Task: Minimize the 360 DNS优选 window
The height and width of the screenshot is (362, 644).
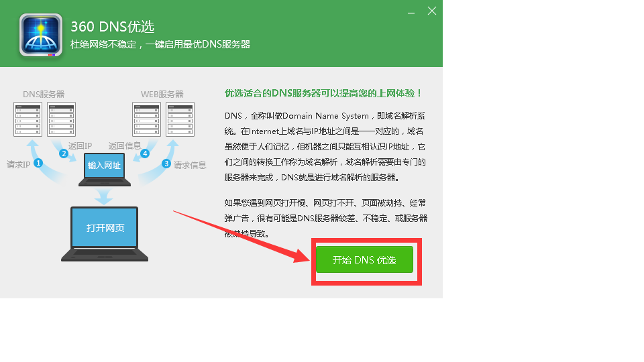Action: [411, 12]
